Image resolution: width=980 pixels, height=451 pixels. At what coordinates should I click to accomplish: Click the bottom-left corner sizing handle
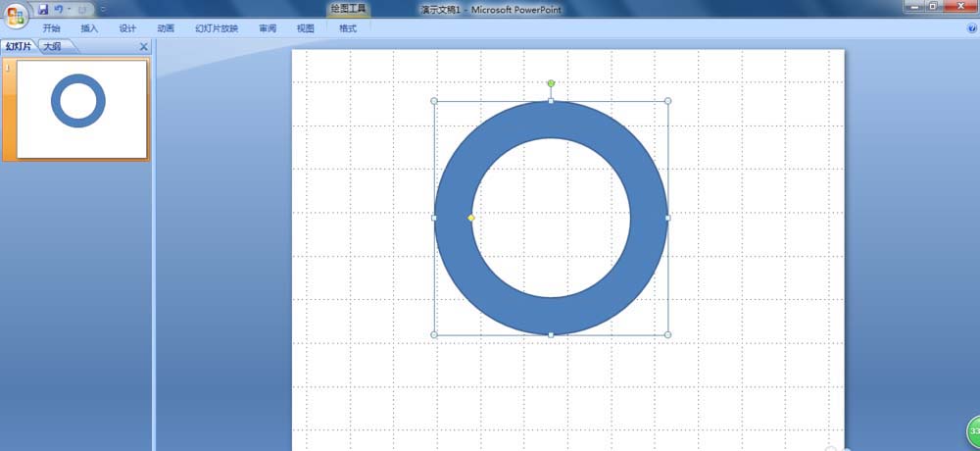click(434, 334)
